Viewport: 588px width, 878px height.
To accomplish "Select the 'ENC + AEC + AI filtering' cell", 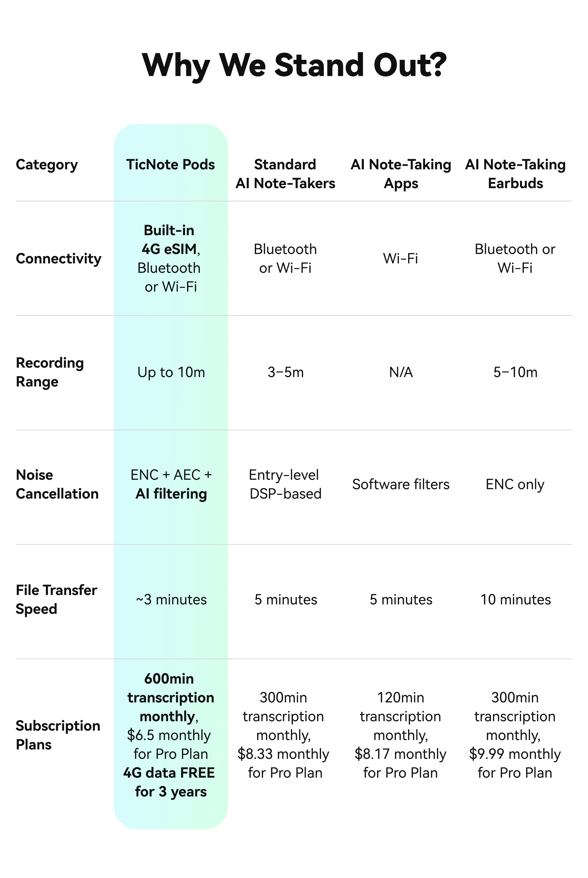I will click(171, 484).
